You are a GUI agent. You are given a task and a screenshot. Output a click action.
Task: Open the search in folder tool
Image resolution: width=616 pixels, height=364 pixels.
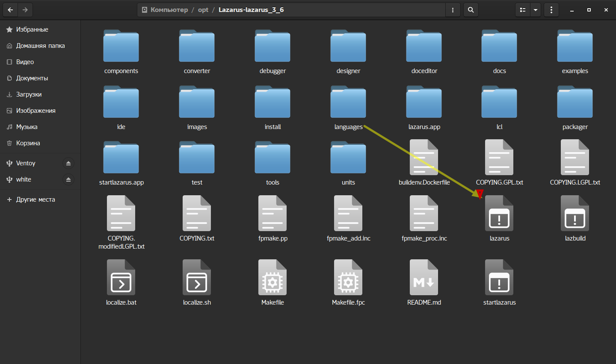click(x=471, y=10)
